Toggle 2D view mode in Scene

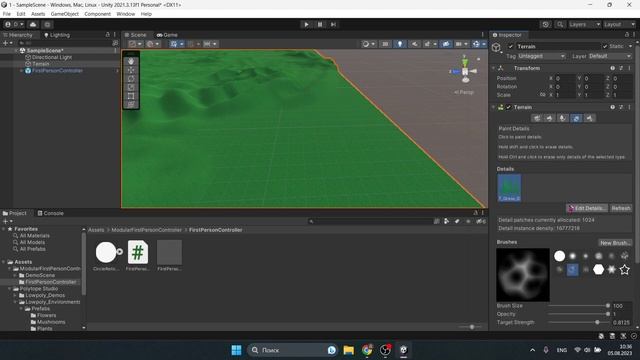(385, 44)
